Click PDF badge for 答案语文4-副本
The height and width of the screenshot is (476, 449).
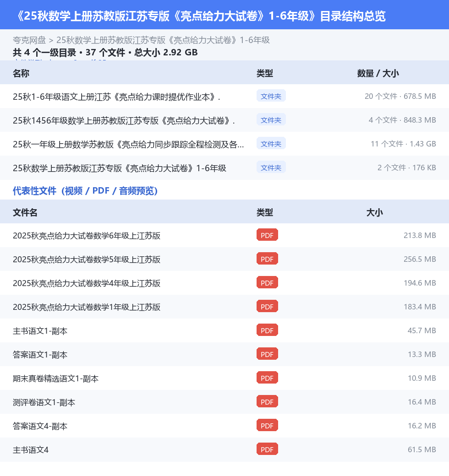(267, 426)
